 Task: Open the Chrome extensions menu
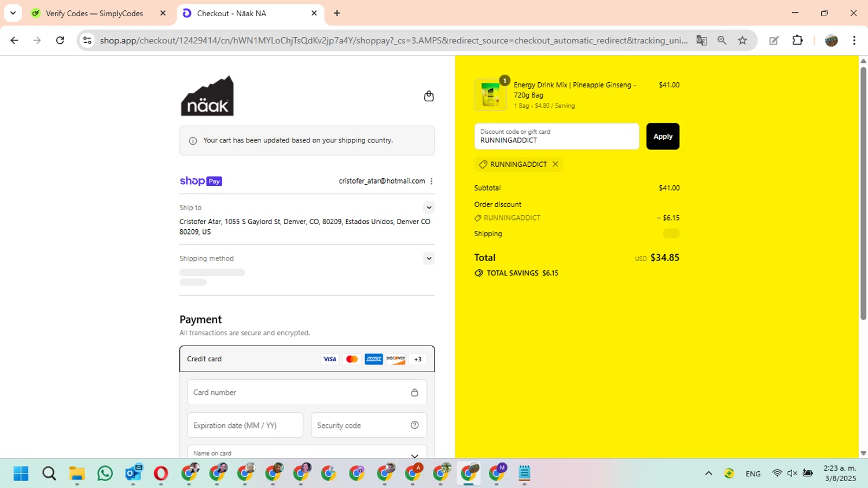(x=797, y=41)
